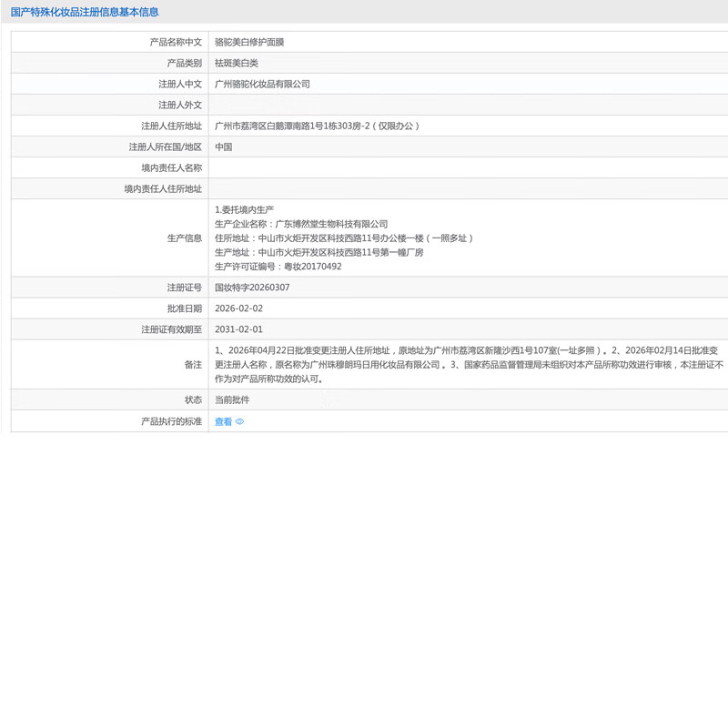Click the label 状态
Viewport: 728px width, 728px height.
click(x=193, y=399)
